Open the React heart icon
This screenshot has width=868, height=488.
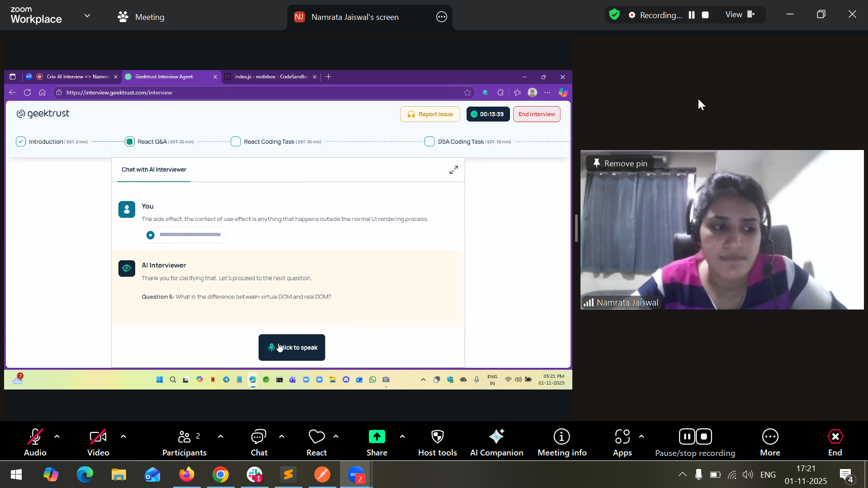316,436
